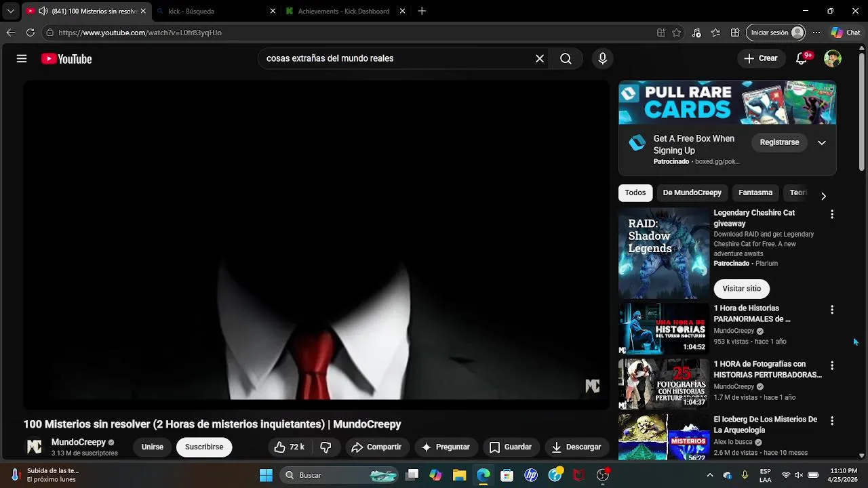The width and height of the screenshot is (868, 488).
Task: Open the Pull Rare Cards ad banner
Action: (727, 103)
